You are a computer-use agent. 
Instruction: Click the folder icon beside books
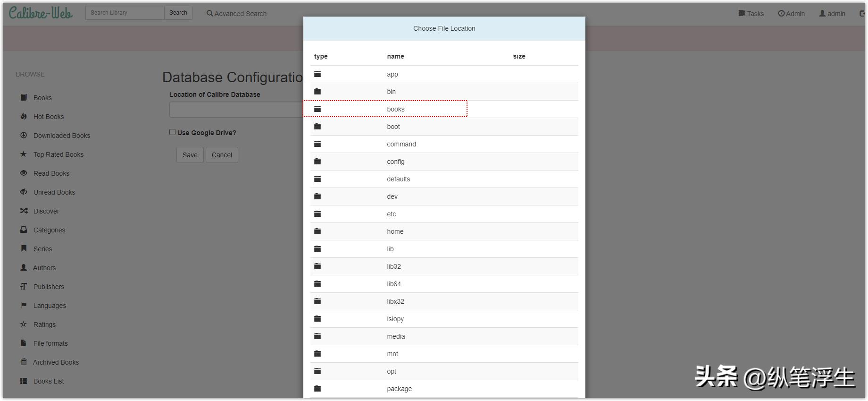tap(317, 109)
